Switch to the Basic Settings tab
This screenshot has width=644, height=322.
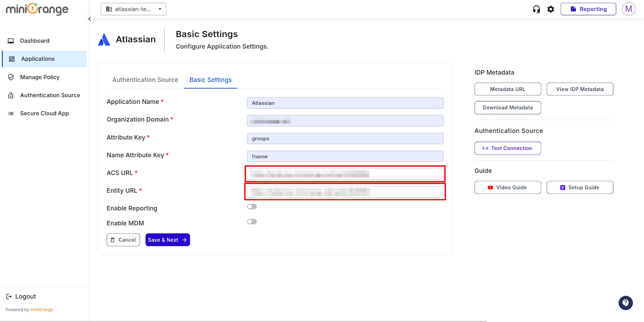click(211, 80)
